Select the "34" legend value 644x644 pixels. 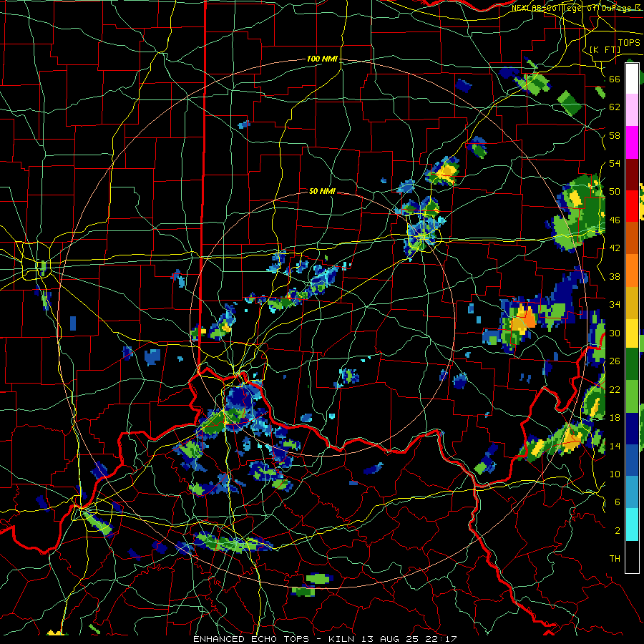(x=615, y=305)
